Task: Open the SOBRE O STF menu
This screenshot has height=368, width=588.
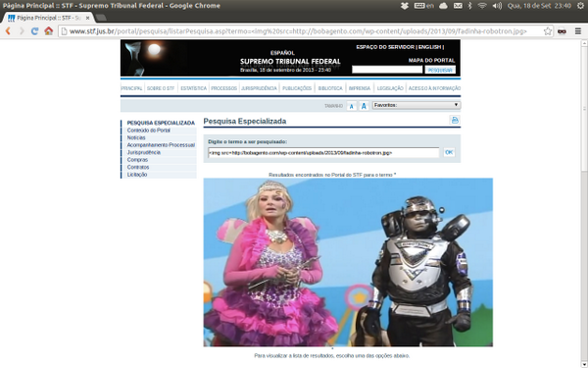Action: coord(161,88)
